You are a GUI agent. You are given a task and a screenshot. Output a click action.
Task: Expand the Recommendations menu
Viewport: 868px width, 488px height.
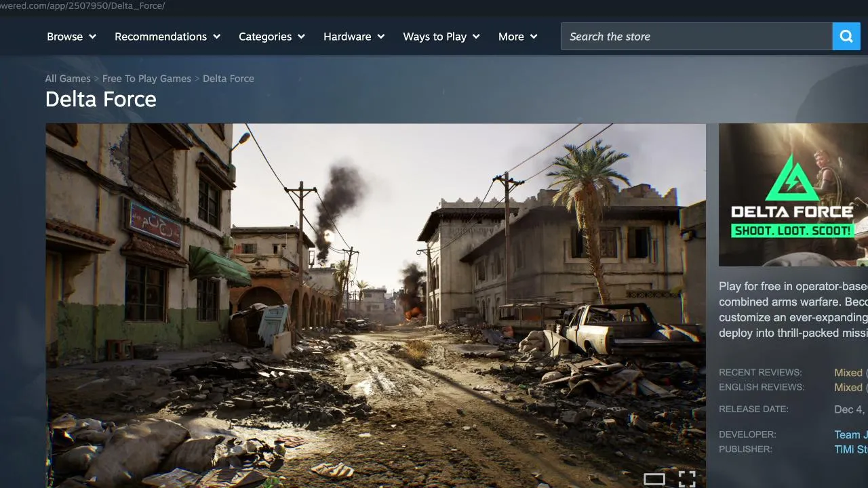(x=167, y=37)
